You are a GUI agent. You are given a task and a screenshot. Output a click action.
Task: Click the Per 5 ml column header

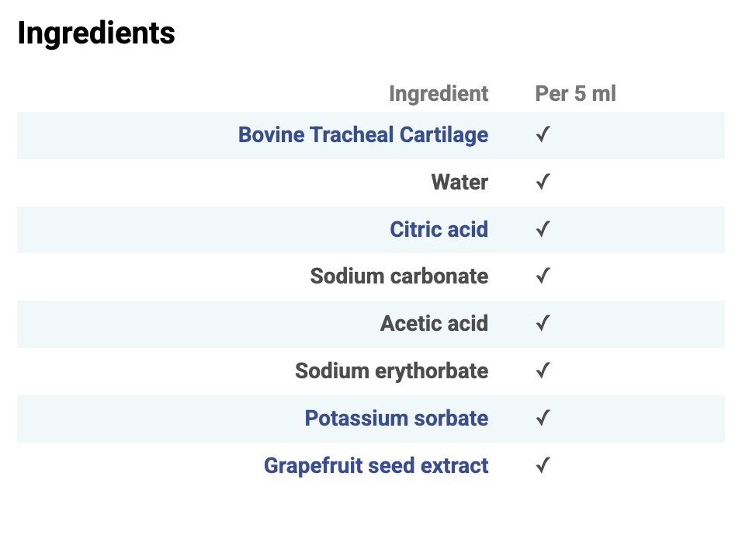click(575, 94)
